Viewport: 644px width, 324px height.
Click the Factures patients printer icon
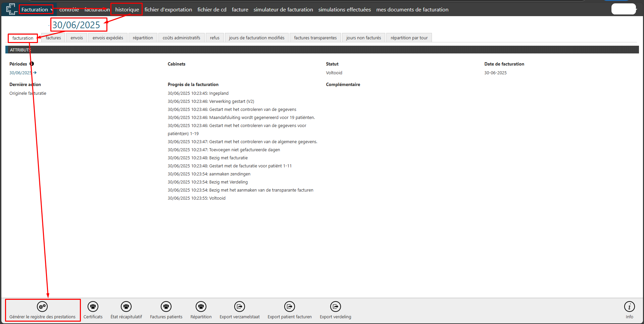tap(166, 307)
